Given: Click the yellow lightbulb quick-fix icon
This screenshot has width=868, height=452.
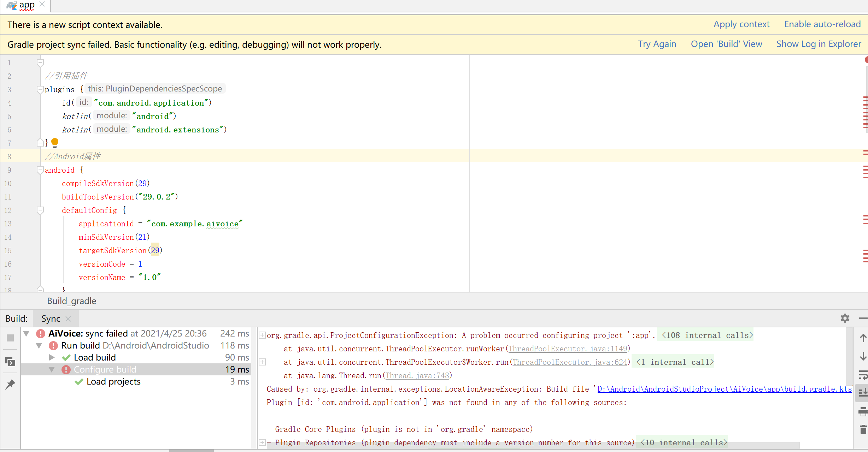Looking at the screenshot, I should (x=55, y=143).
